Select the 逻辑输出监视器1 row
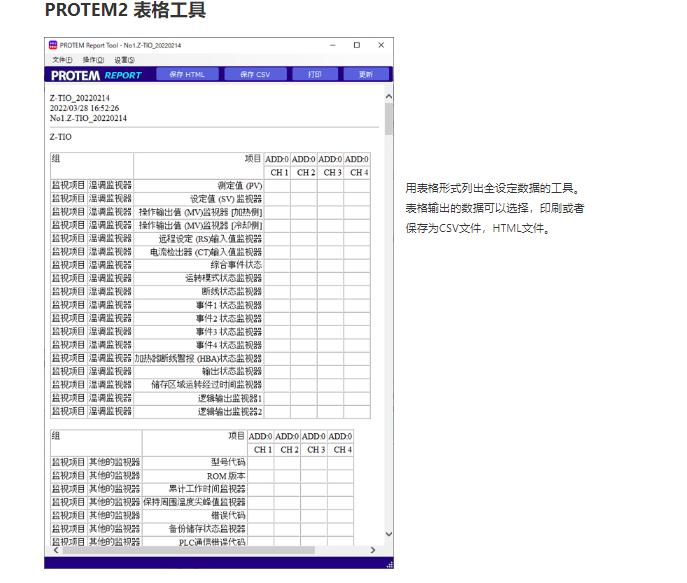This screenshot has height=583, width=687. click(x=210, y=398)
